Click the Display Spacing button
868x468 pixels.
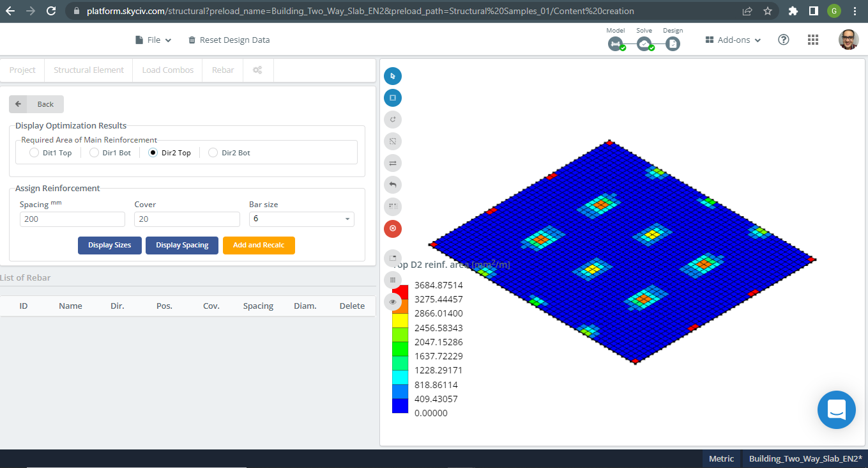pyautogui.click(x=181, y=245)
